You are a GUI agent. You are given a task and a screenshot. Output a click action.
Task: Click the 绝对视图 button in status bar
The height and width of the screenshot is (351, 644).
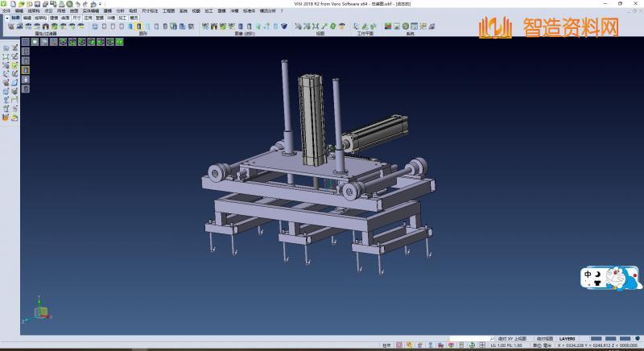[545, 339]
